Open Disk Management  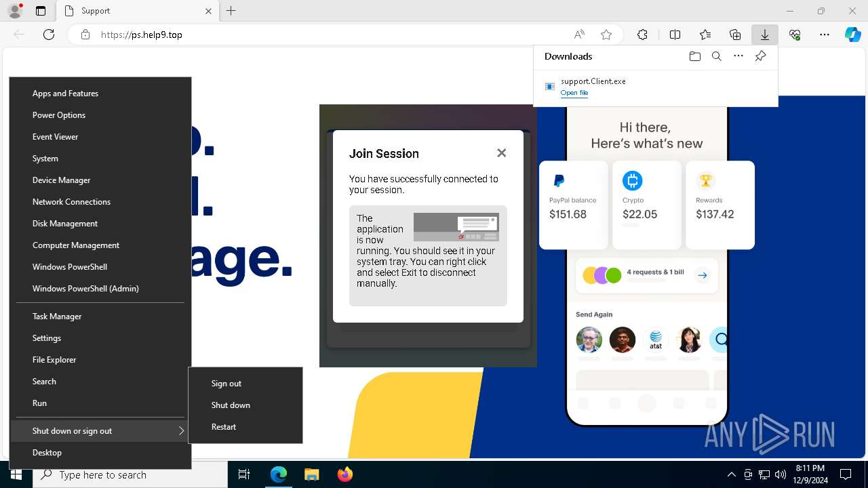pyautogui.click(x=101, y=224)
